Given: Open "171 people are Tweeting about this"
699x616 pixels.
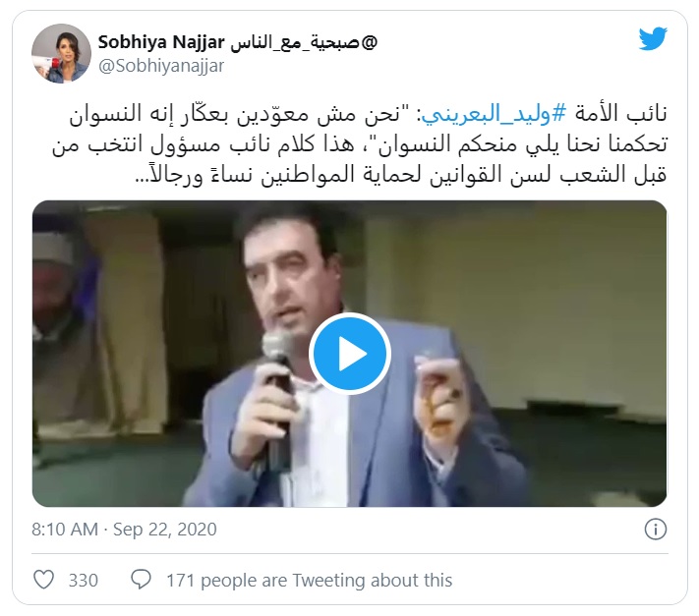Looking at the screenshot, I should (x=310, y=581).
